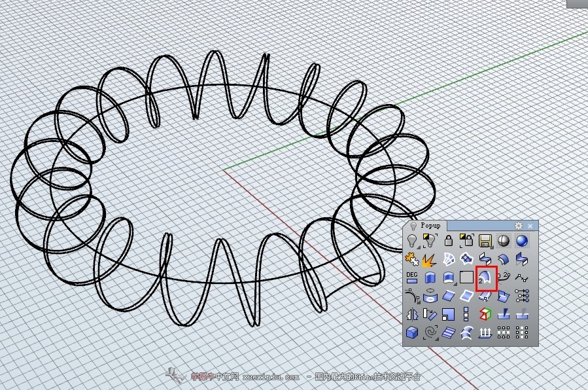This screenshot has height=390, width=588.
Task: Select the Explode burst icon
Action: click(x=430, y=259)
